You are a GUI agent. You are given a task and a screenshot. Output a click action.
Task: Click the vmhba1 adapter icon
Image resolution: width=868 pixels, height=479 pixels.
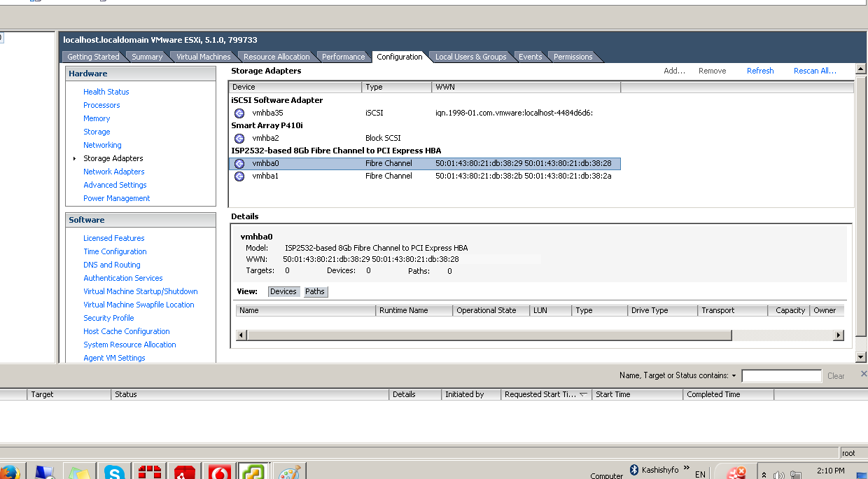(239, 176)
